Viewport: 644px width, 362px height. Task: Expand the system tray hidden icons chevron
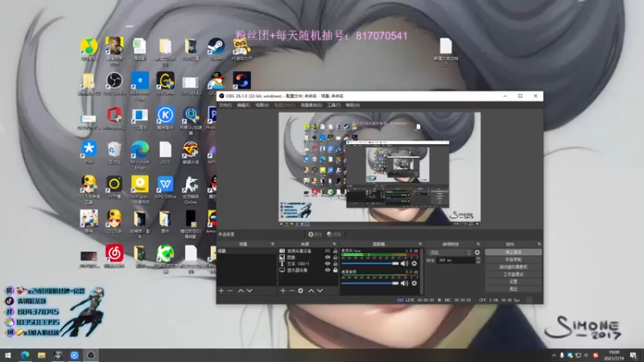[x=554, y=356]
